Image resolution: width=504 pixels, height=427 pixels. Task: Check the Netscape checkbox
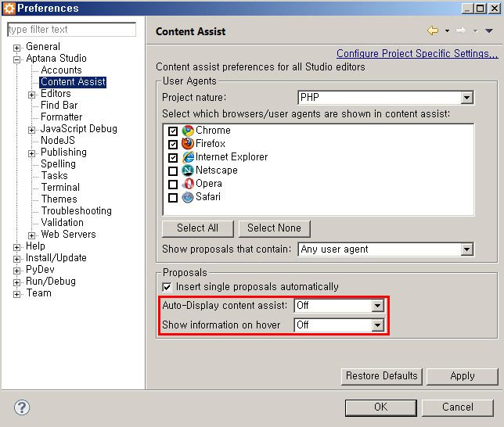coord(173,171)
